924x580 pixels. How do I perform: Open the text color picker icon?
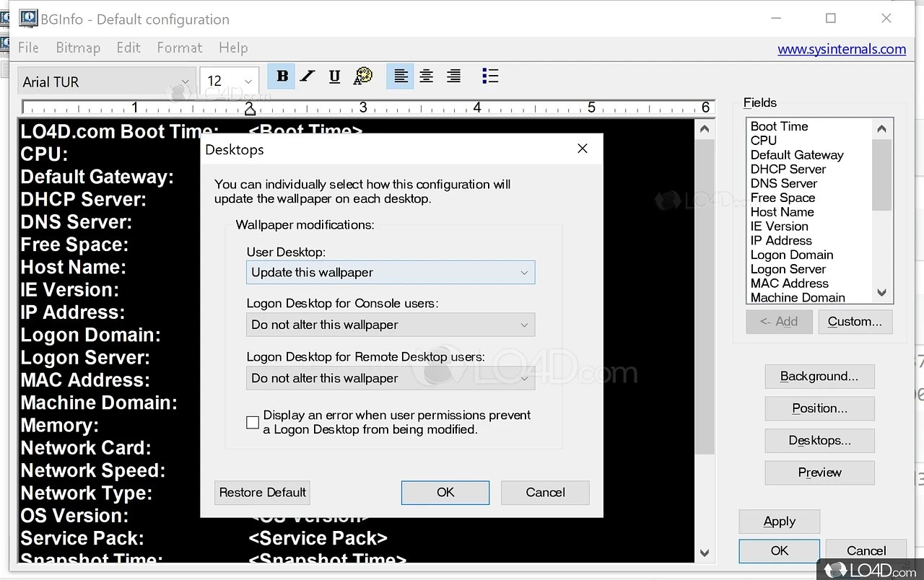(x=363, y=76)
